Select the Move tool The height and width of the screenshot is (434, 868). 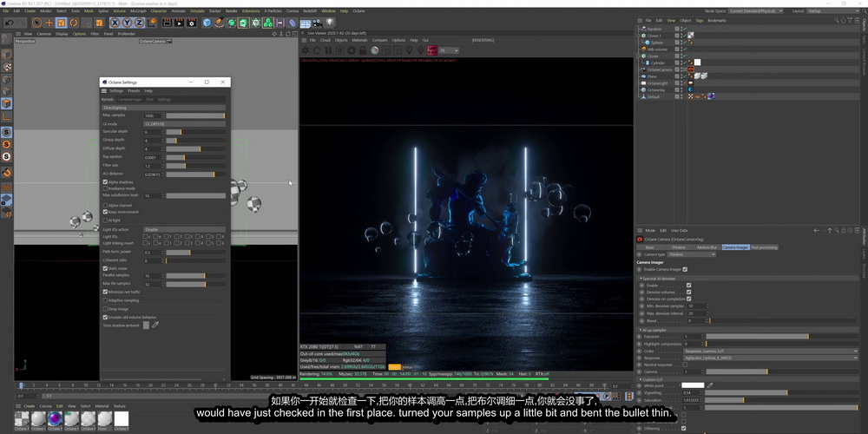(x=49, y=23)
